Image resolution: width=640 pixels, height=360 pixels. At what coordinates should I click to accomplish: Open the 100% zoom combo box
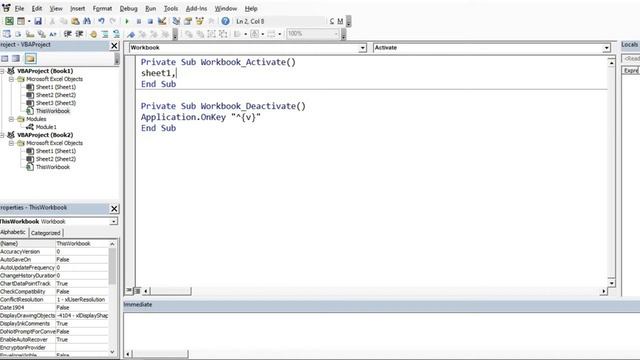(313, 34)
